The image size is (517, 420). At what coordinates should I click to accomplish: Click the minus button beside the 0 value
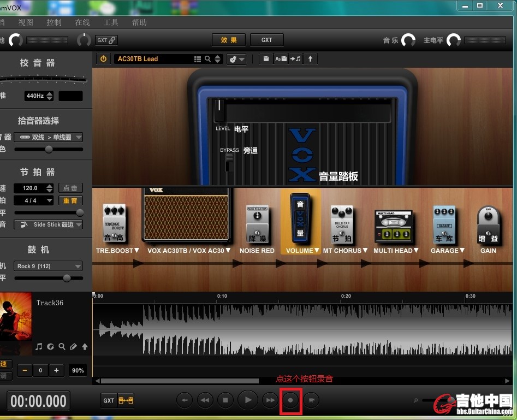tap(25, 370)
